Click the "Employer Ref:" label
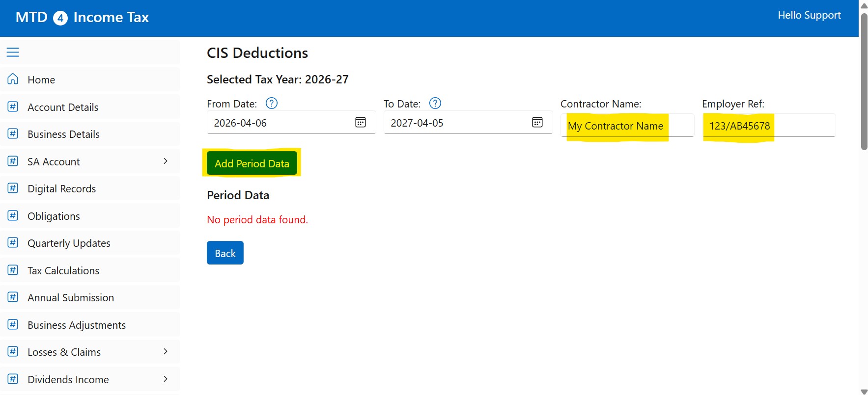The width and height of the screenshot is (868, 395). [x=733, y=104]
